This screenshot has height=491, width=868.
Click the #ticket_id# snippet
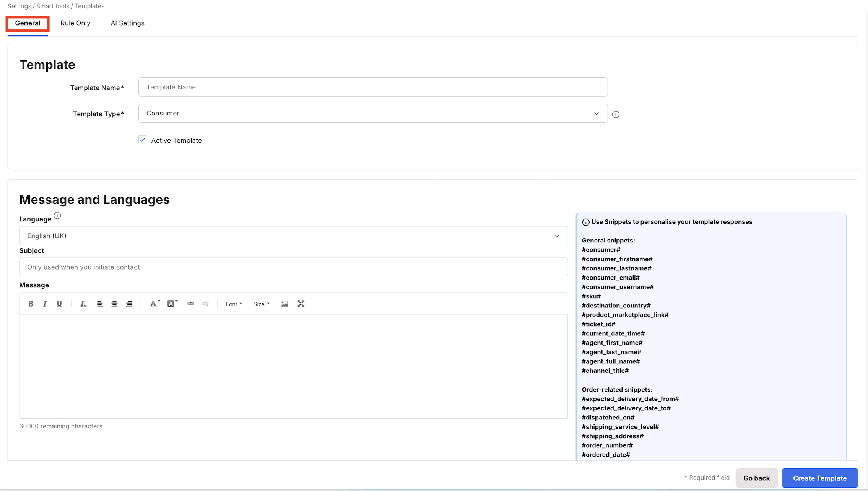point(598,324)
